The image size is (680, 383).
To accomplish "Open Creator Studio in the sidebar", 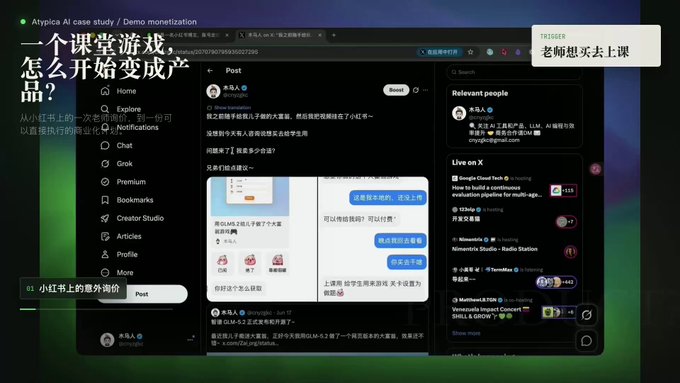I will pos(132,218).
